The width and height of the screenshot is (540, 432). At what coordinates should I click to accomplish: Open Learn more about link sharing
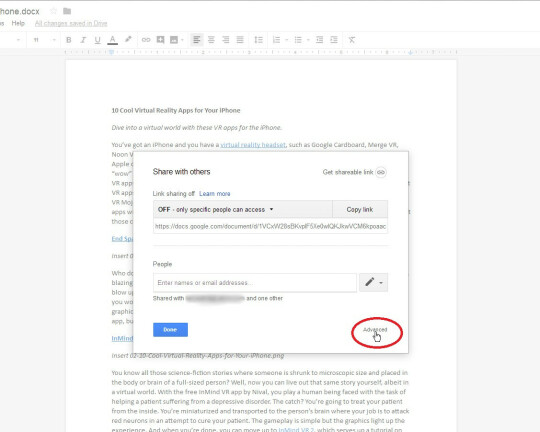point(215,194)
